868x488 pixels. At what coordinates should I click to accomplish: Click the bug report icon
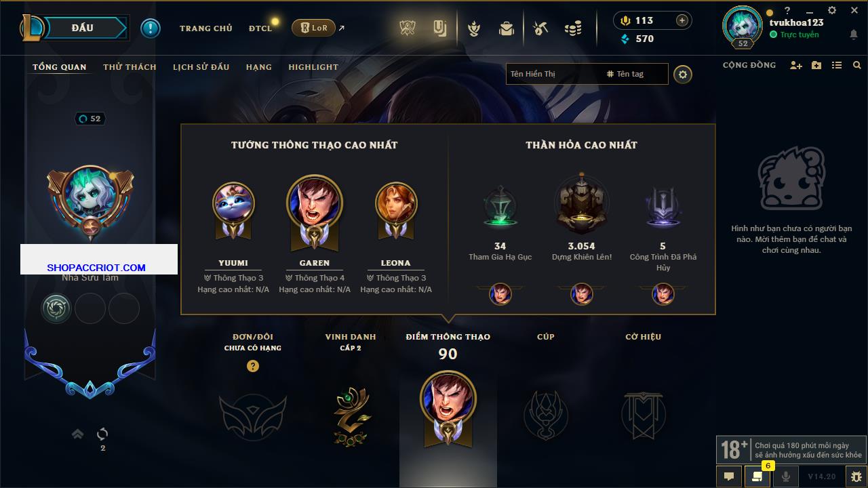(856, 476)
